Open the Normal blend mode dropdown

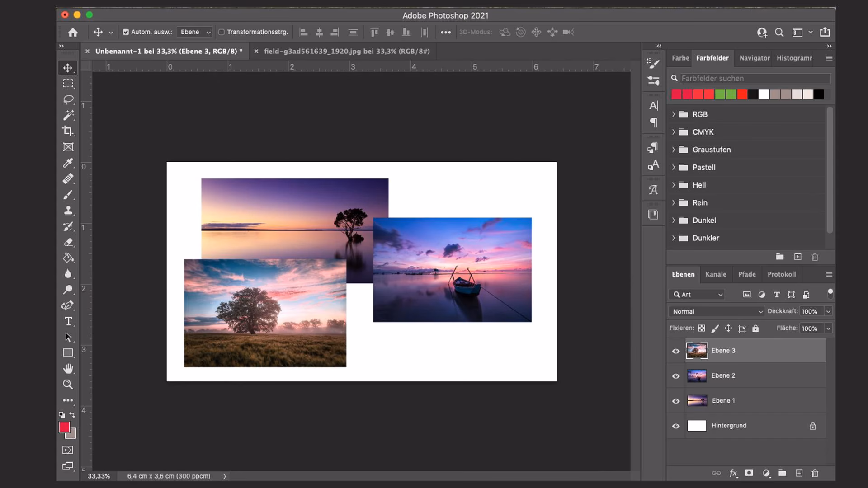click(x=716, y=311)
